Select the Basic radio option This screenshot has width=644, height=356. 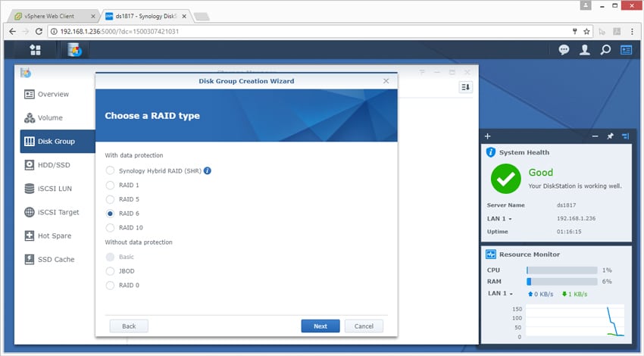coord(110,257)
